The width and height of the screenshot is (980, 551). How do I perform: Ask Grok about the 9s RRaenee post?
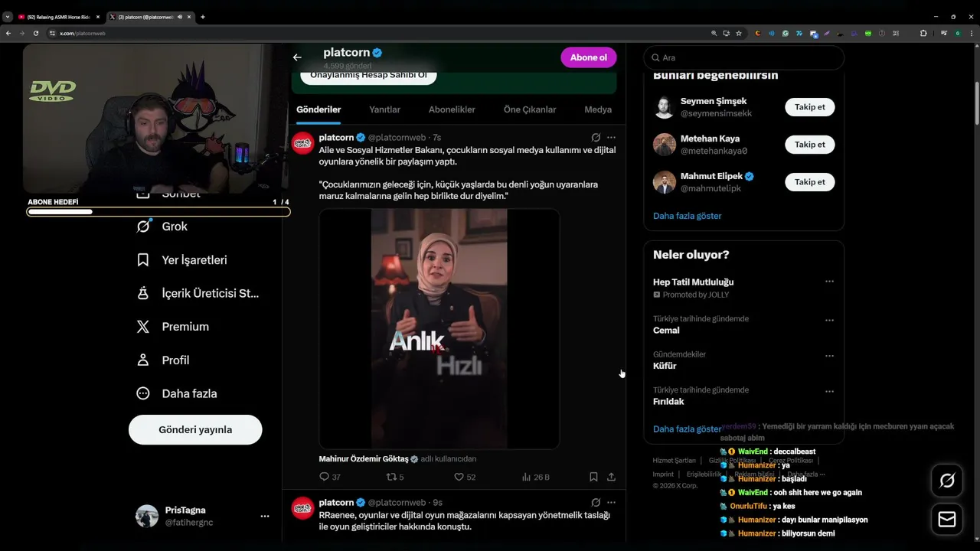click(596, 503)
